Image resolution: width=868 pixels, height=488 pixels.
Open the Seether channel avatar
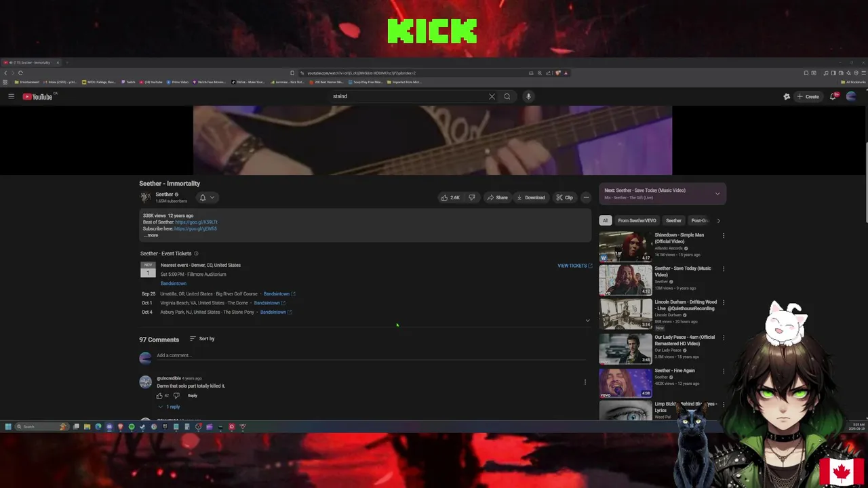pyautogui.click(x=145, y=197)
